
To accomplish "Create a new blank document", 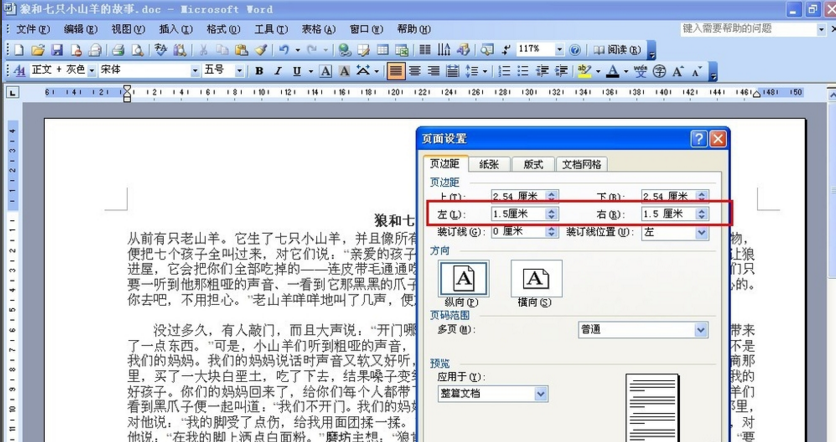I will point(19,50).
